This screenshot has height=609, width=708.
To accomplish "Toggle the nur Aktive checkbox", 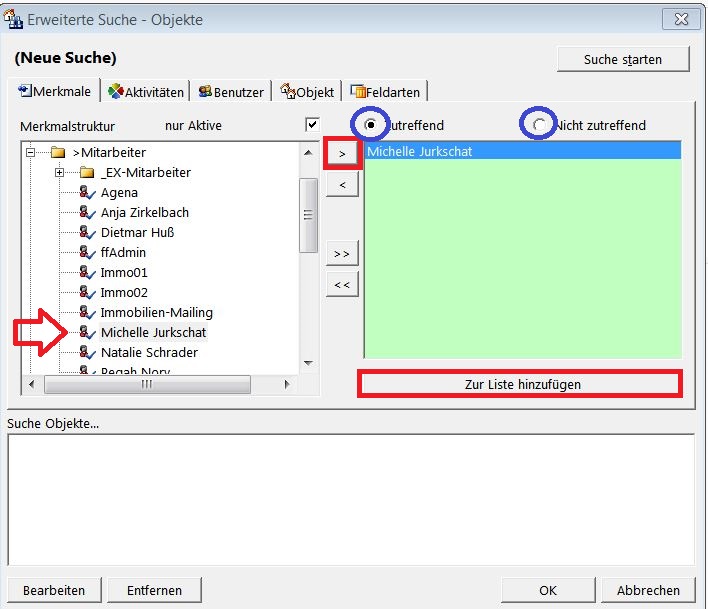I will (312, 125).
